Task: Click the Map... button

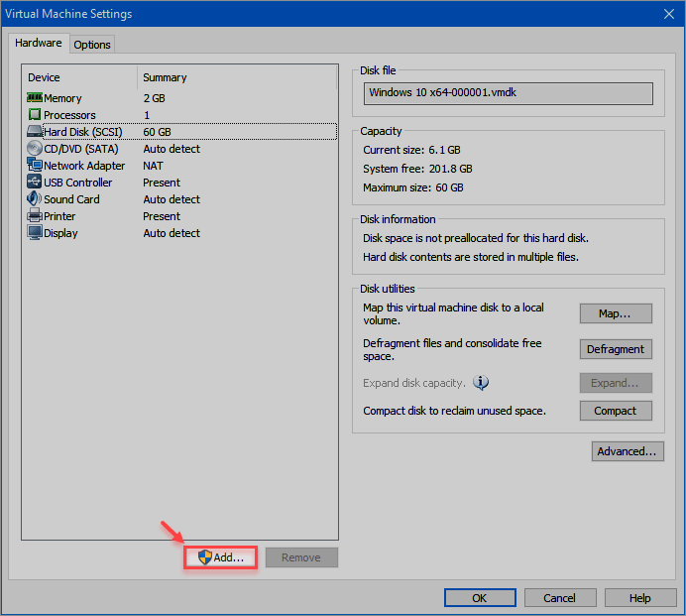Action: [616, 313]
